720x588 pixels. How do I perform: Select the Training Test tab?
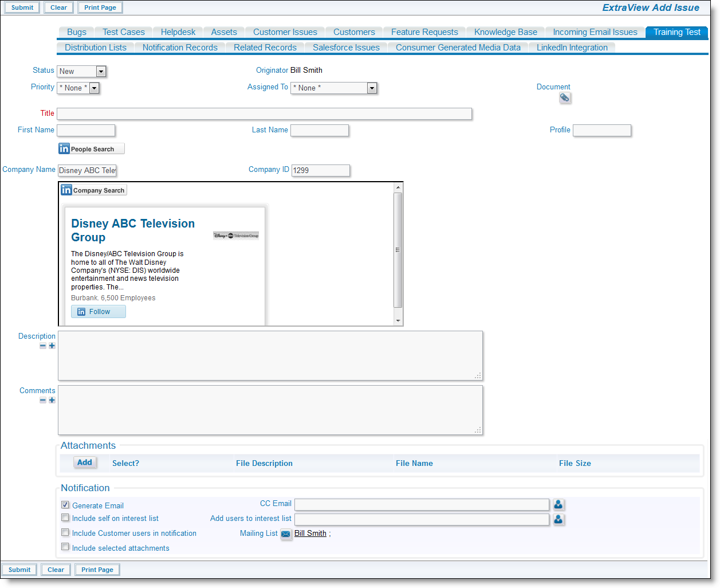(x=677, y=32)
